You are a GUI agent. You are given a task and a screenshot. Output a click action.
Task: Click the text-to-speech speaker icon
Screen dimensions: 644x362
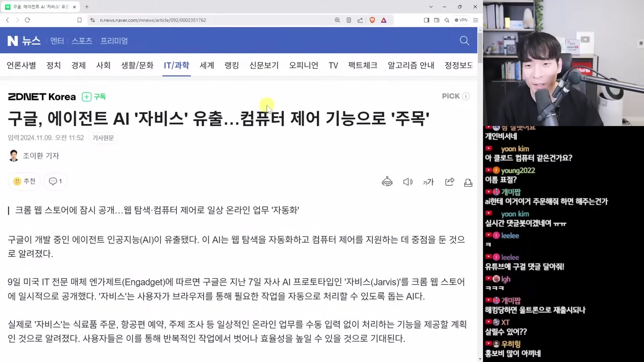408,182
